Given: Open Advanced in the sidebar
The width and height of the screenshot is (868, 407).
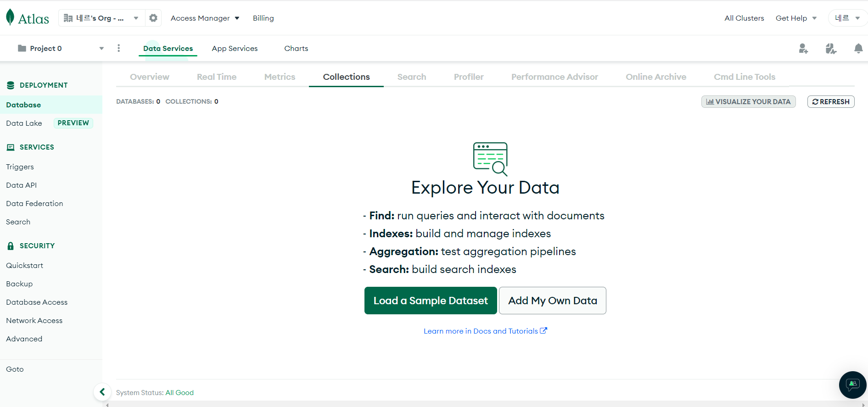Looking at the screenshot, I should 24,339.
